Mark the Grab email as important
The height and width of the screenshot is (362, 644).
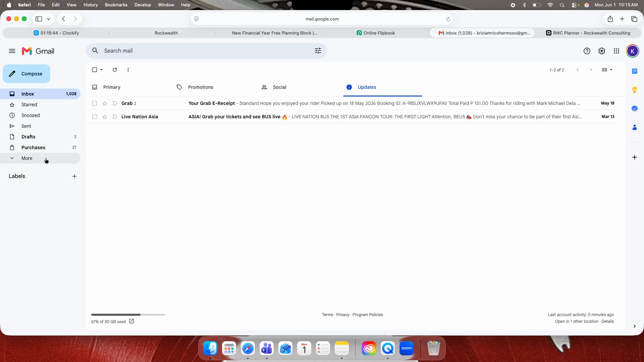tap(115, 103)
